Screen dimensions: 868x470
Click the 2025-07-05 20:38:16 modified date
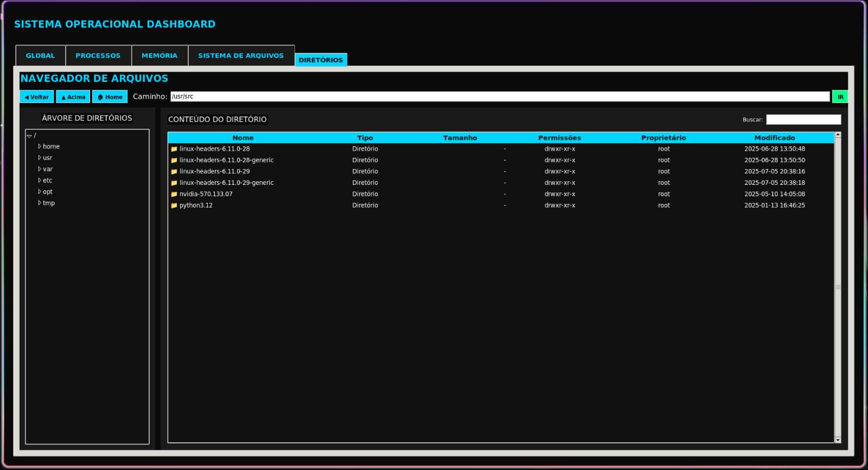coord(775,171)
